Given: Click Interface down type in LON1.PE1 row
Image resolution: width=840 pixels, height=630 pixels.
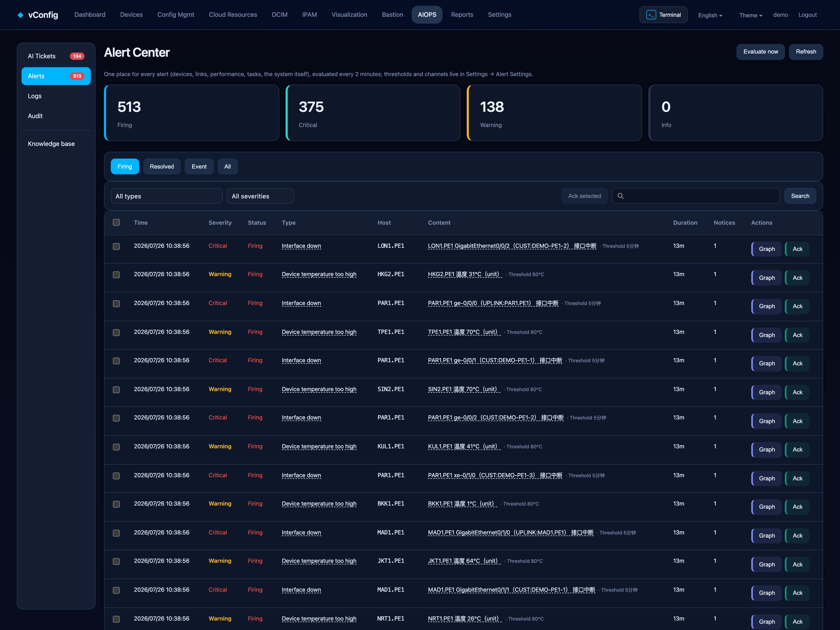Looking at the screenshot, I should (x=301, y=246).
